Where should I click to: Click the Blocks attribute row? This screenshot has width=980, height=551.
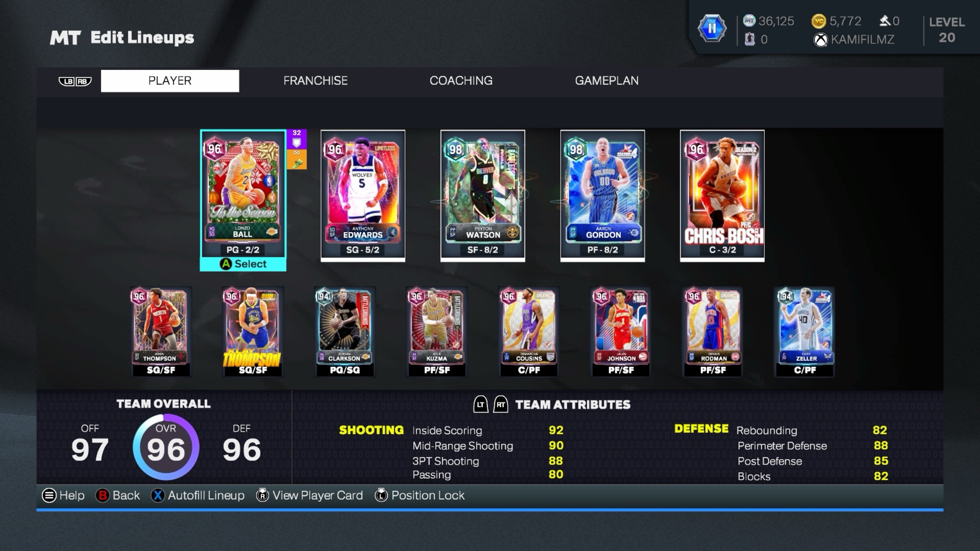click(x=812, y=476)
